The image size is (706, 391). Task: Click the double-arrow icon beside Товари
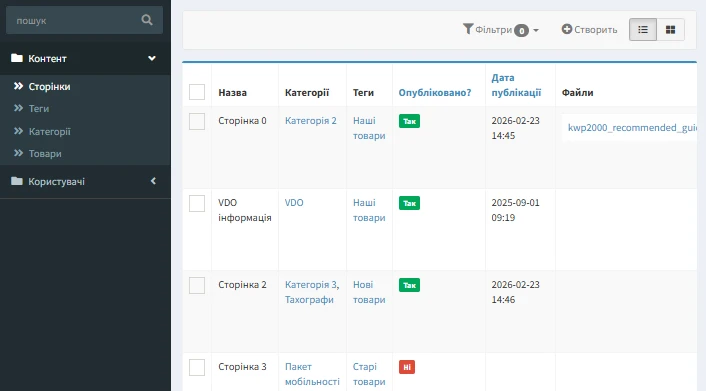18,153
